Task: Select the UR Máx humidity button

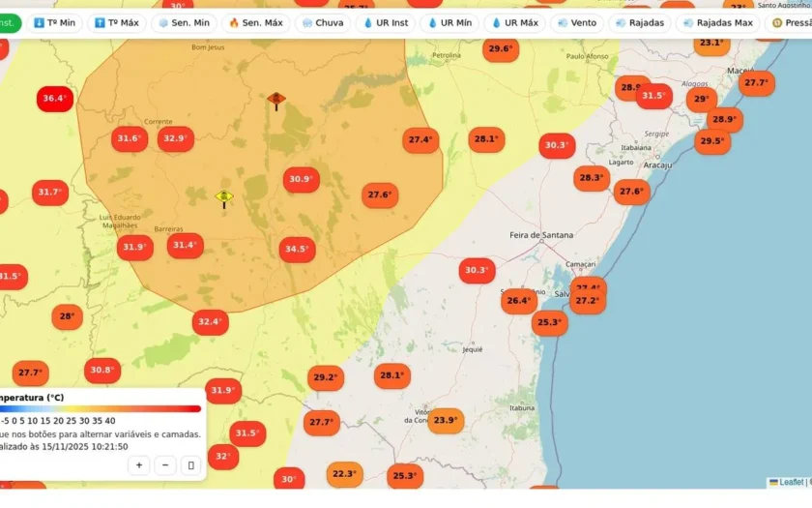Action: tap(514, 23)
